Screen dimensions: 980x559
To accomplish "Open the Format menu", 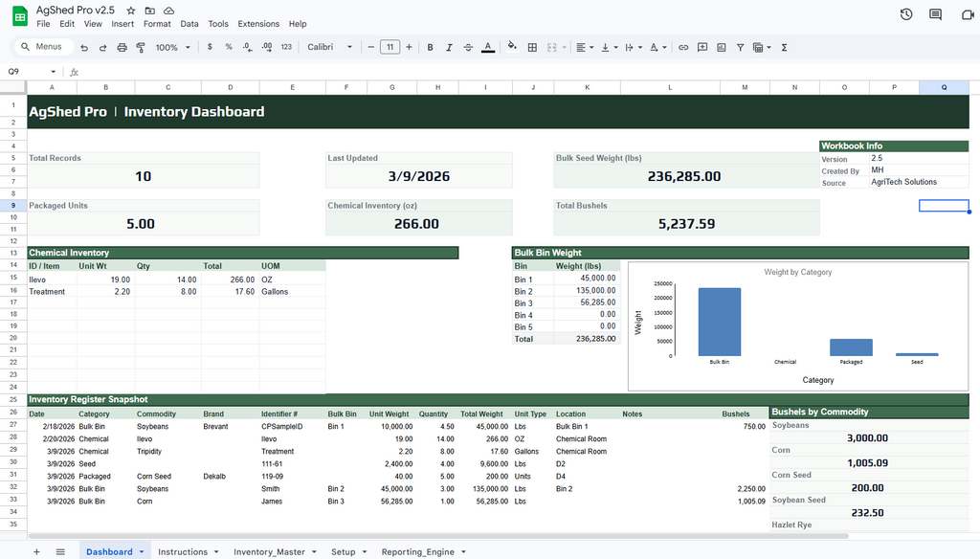I will click(157, 24).
